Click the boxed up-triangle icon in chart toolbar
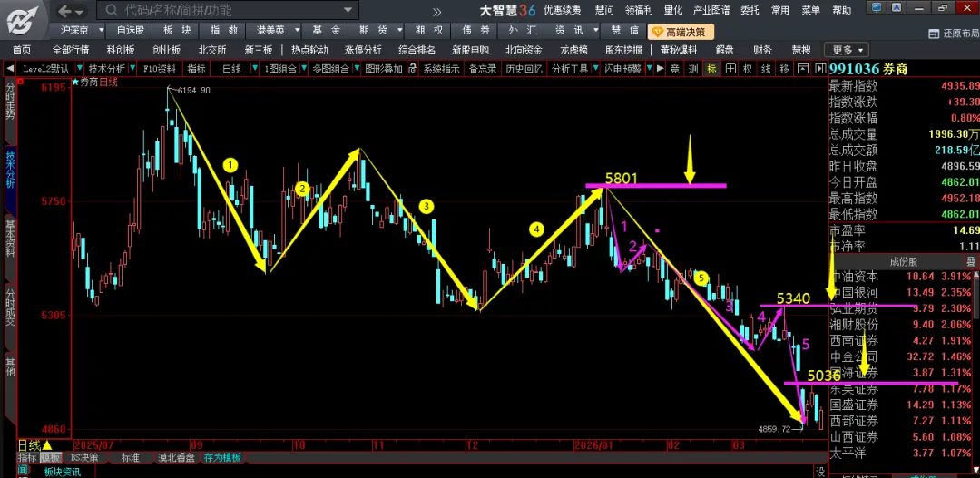This screenshot has width=980, height=478. point(804,69)
